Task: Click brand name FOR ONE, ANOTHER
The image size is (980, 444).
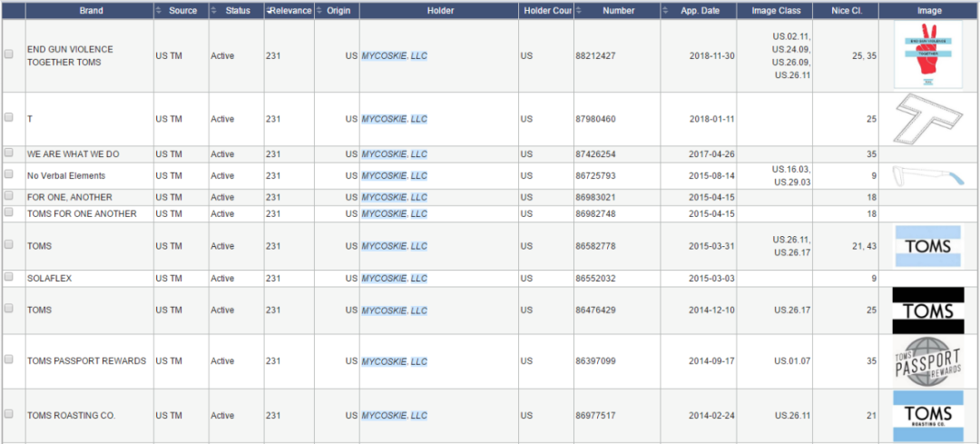Action: coord(69,197)
